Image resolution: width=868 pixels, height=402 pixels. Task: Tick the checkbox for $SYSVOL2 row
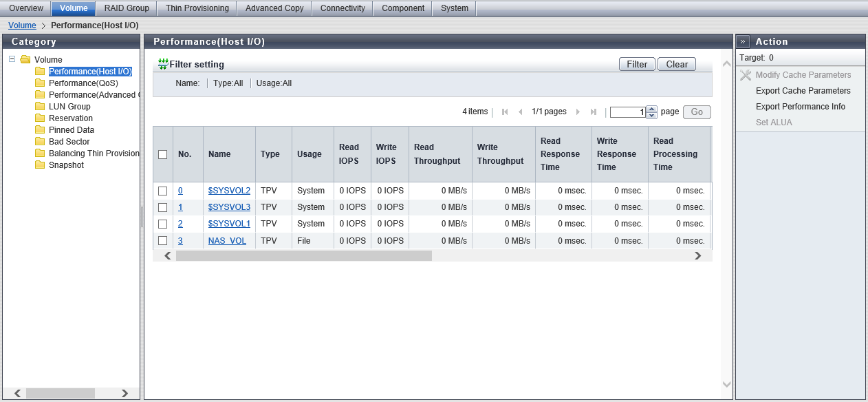[163, 191]
